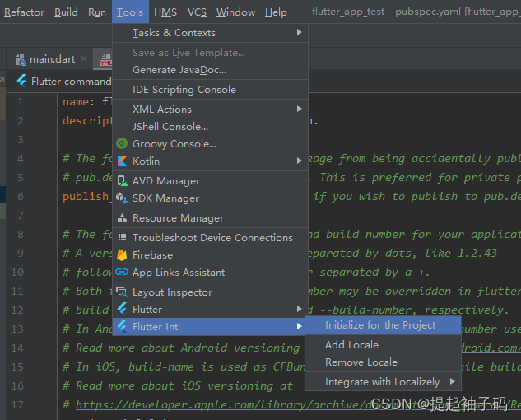Click the Flutter Intl logo icon
This screenshot has width=521, height=420.
[x=123, y=327]
